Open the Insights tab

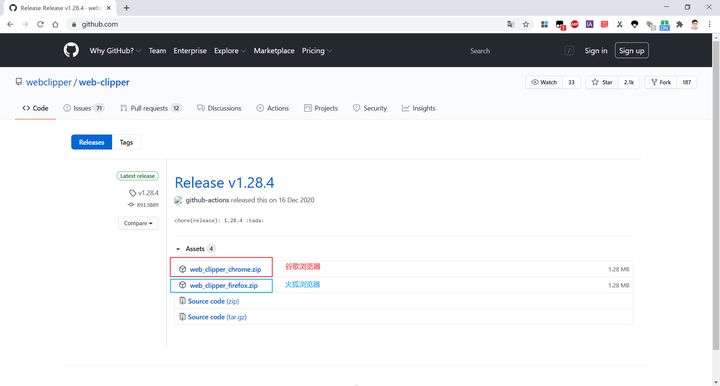click(418, 108)
